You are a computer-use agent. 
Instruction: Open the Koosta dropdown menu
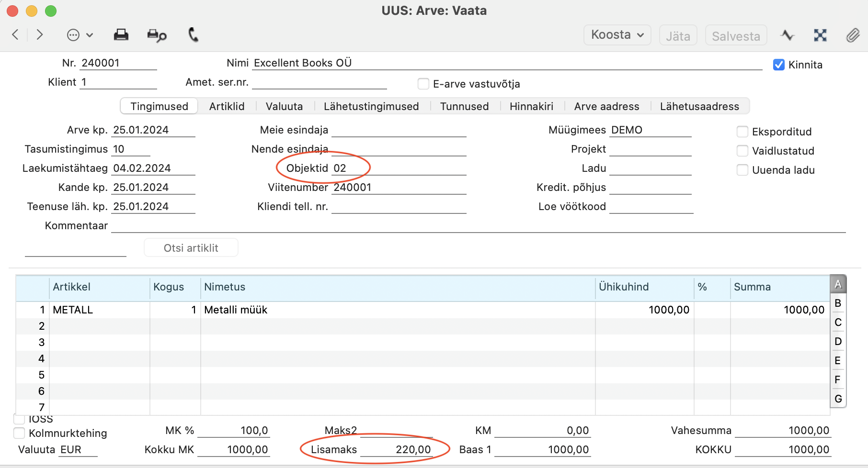click(x=617, y=35)
